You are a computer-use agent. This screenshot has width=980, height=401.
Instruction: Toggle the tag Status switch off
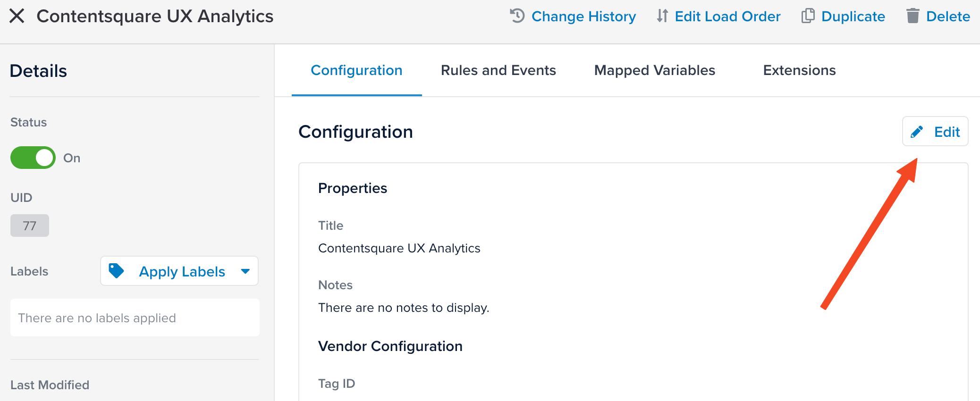[33, 158]
